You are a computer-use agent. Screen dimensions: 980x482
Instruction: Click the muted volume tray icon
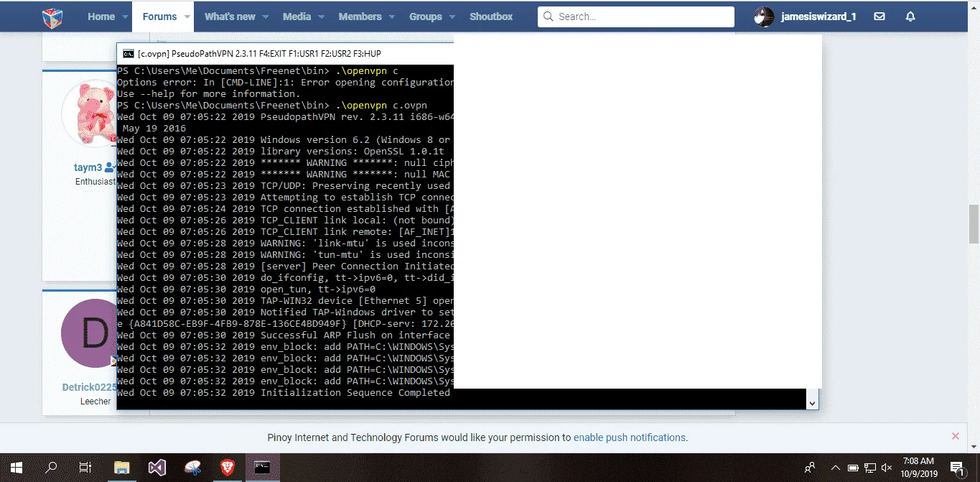click(x=887, y=468)
